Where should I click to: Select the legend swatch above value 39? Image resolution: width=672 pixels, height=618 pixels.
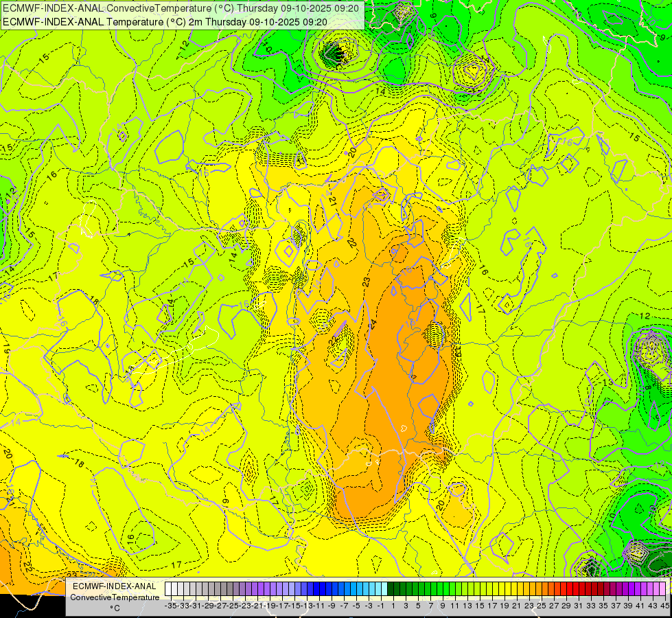(625, 589)
